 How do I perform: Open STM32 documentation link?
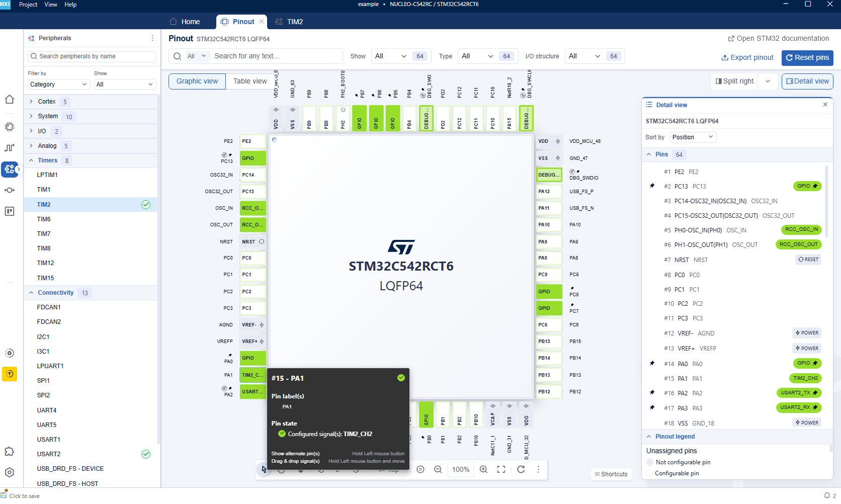pos(779,38)
